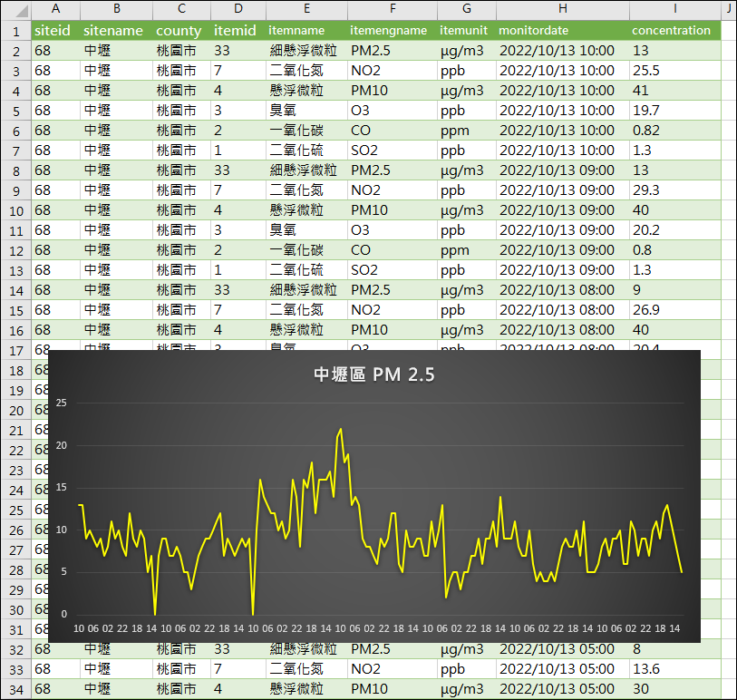The height and width of the screenshot is (700, 737).
Task: Select row 33 header
Action: pyautogui.click(x=16, y=669)
